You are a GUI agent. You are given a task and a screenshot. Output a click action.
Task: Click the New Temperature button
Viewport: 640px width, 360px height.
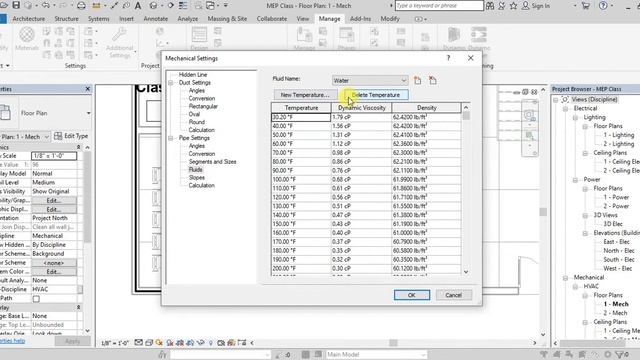pyautogui.click(x=305, y=95)
